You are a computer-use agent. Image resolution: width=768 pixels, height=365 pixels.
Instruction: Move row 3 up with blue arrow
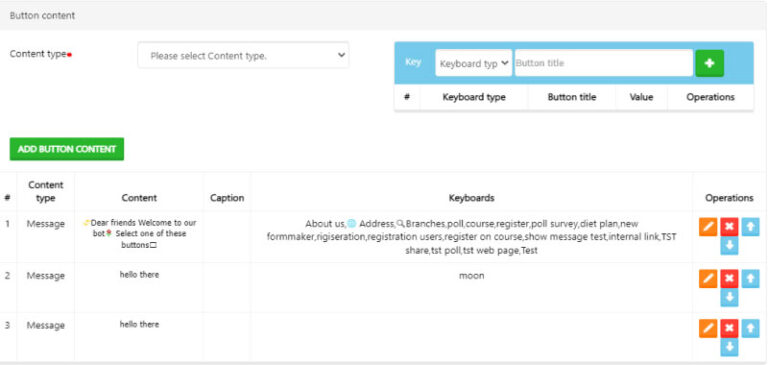[750, 328]
